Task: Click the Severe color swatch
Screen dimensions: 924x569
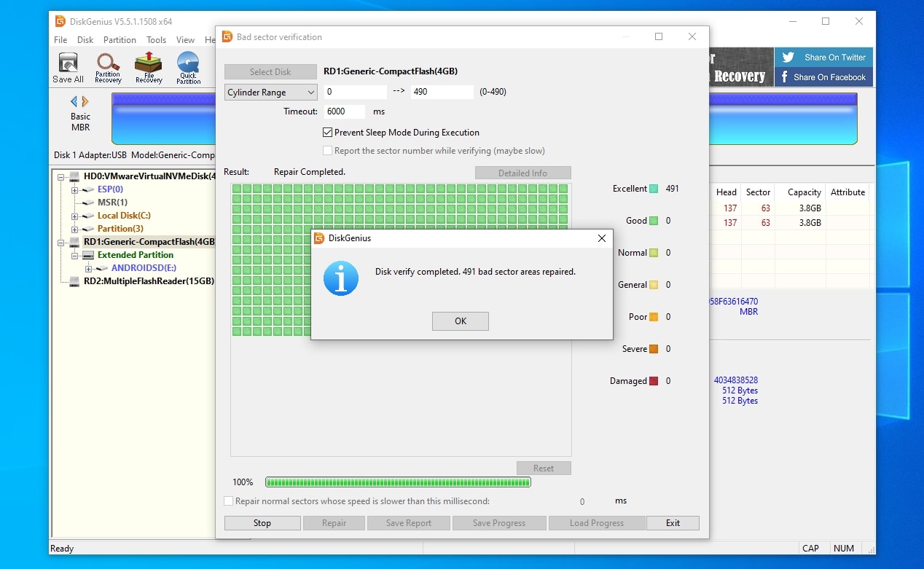Action: [654, 349]
